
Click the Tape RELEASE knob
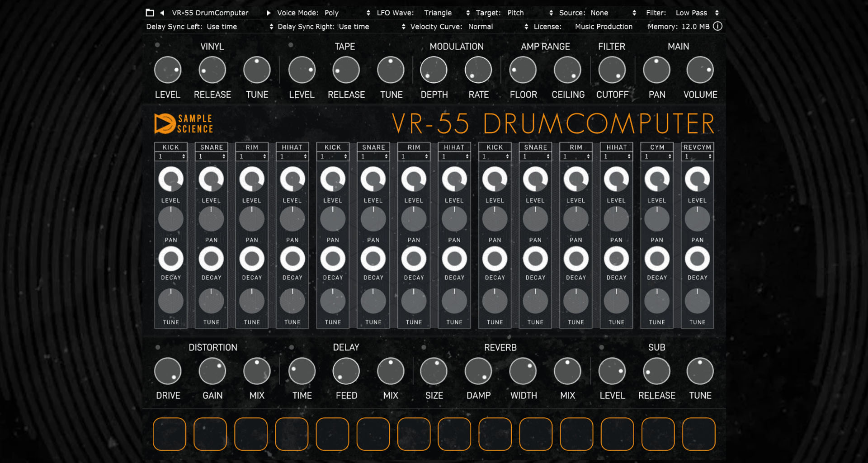[x=346, y=70]
